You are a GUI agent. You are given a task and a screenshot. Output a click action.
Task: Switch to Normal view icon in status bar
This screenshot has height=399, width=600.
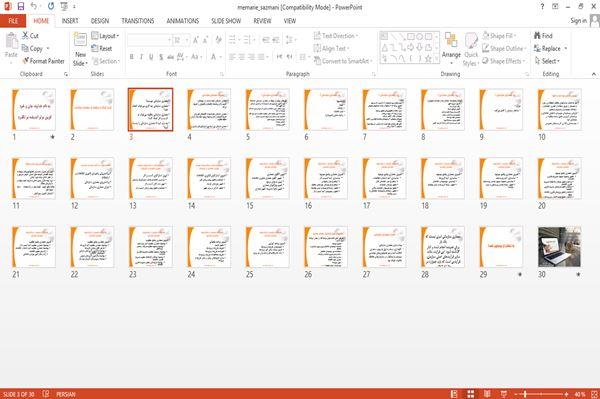pos(454,394)
